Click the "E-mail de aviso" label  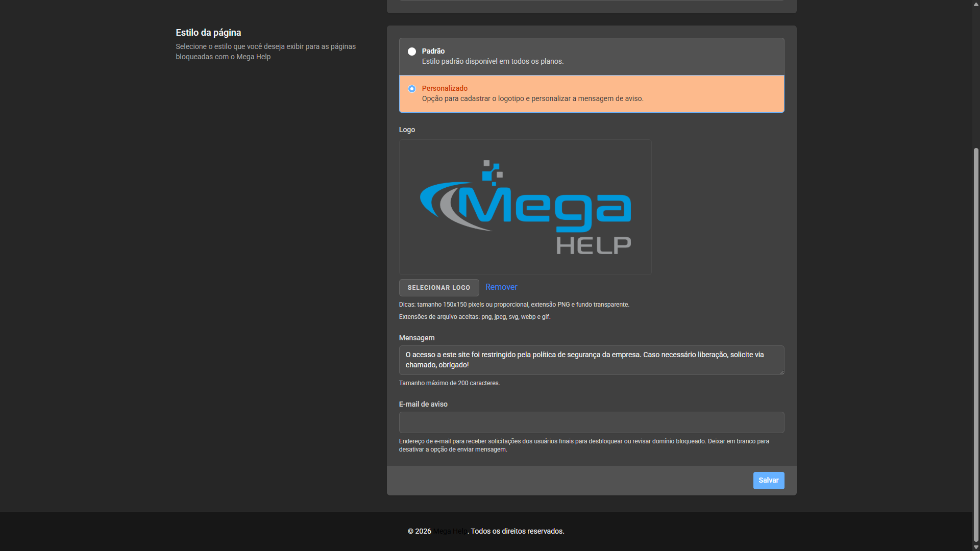[x=423, y=405]
